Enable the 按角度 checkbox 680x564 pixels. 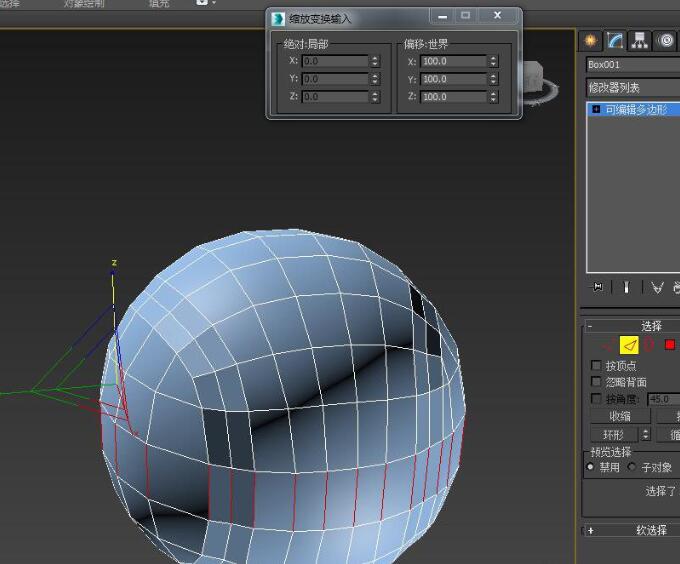(x=597, y=399)
